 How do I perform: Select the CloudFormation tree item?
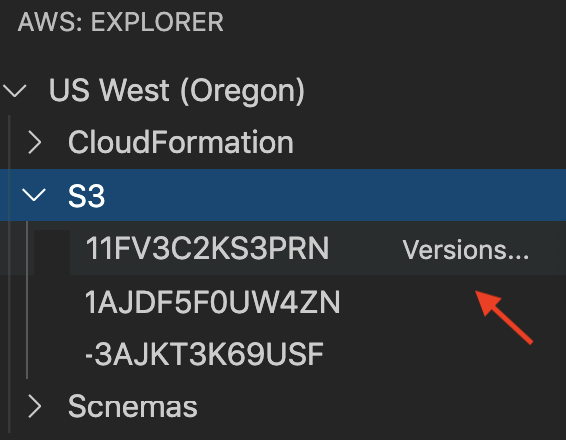click(180, 142)
